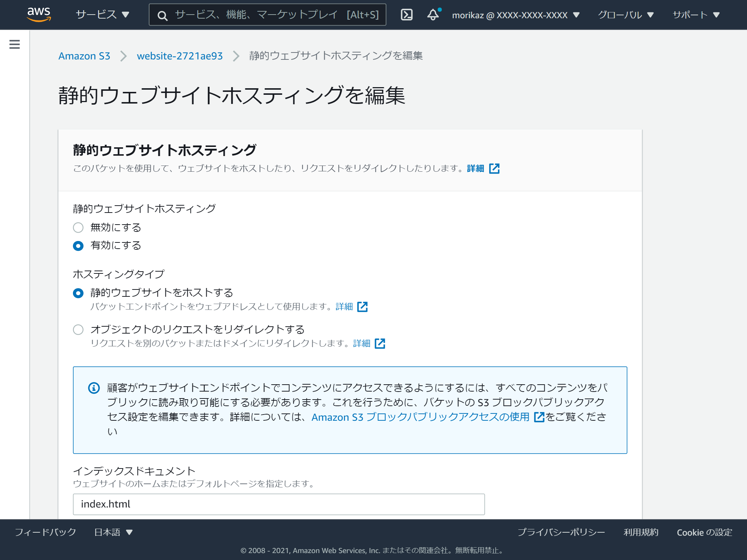The width and height of the screenshot is (747, 560).
Task: Launch CloudShell from the terminal icon
Action: (x=407, y=15)
